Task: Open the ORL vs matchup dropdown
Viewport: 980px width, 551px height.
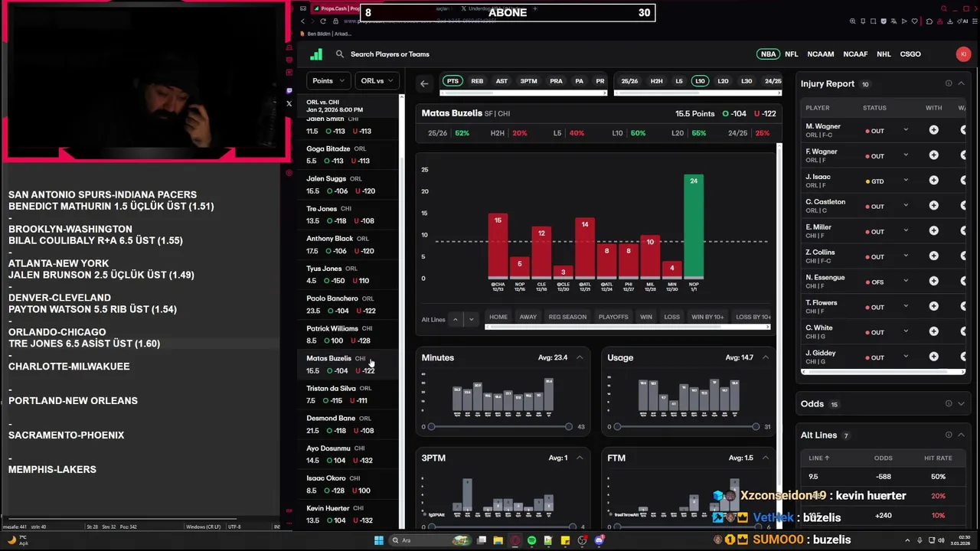Action: click(x=377, y=80)
